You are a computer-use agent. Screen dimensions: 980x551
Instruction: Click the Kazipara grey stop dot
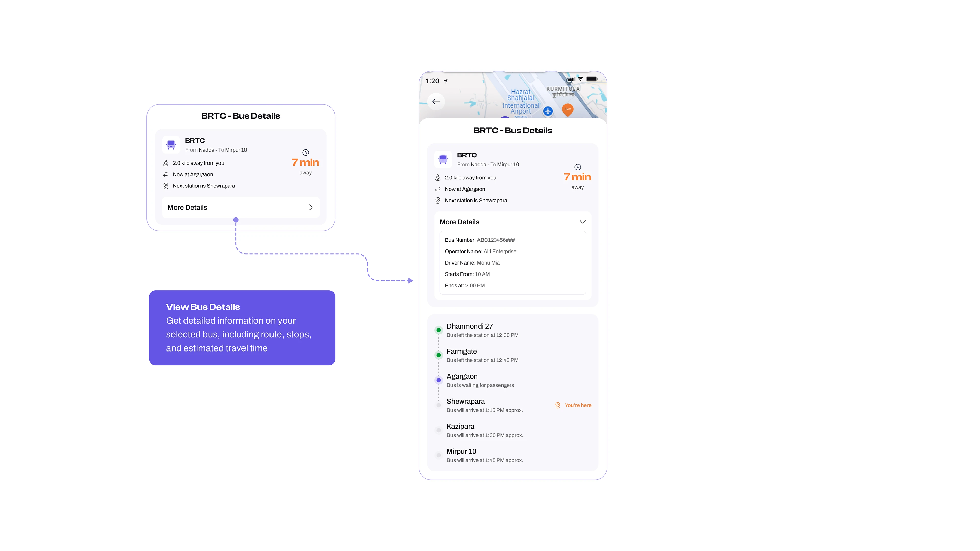coord(439,430)
